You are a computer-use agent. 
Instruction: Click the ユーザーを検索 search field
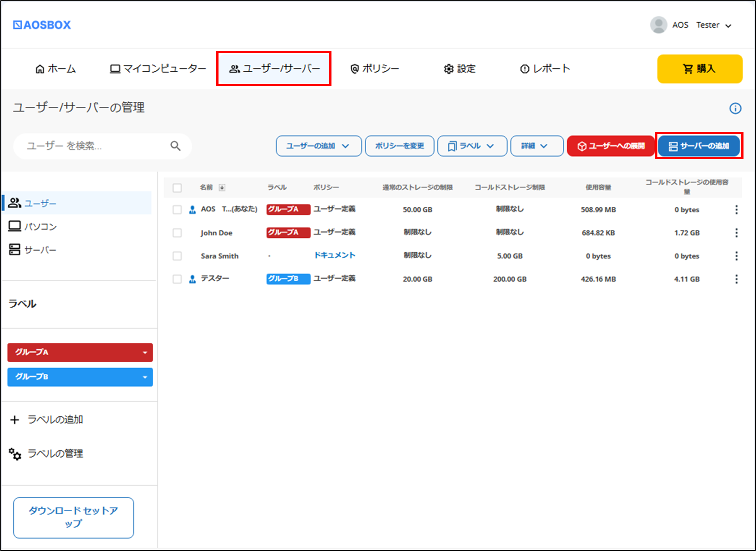click(102, 146)
